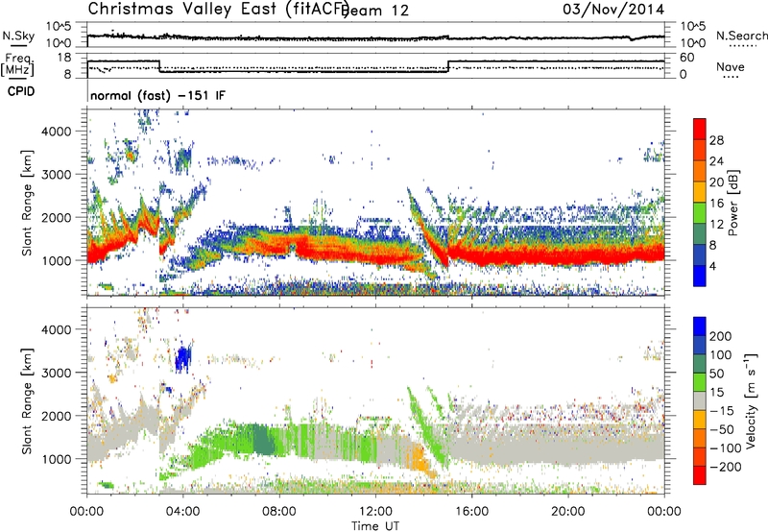This screenshot has height=532, width=768.
Task: Click the '04:00' time axis tick label
Action: click(183, 512)
